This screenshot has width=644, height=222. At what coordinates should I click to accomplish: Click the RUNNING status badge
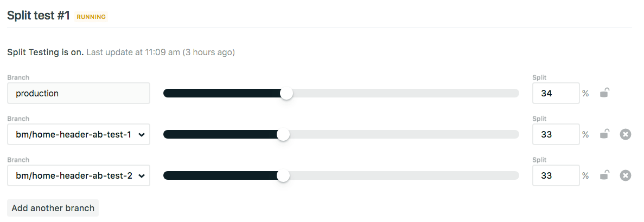coord(91,17)
